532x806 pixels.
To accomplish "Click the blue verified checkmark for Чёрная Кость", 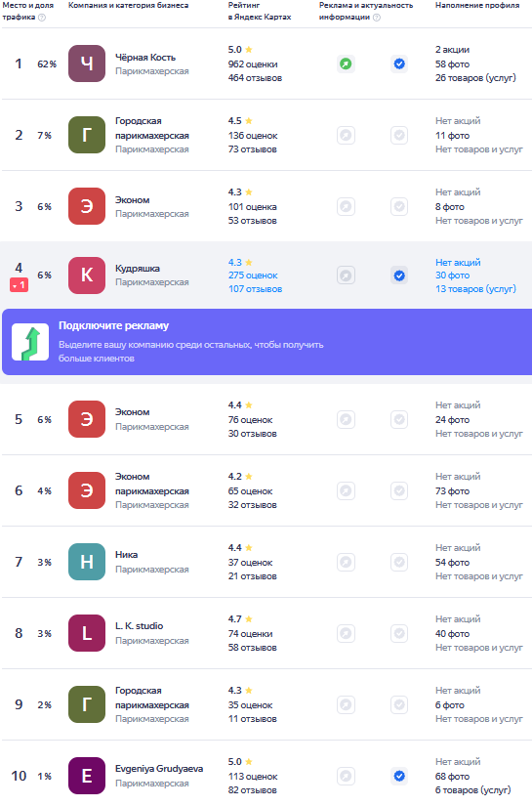I will point(399,64).
